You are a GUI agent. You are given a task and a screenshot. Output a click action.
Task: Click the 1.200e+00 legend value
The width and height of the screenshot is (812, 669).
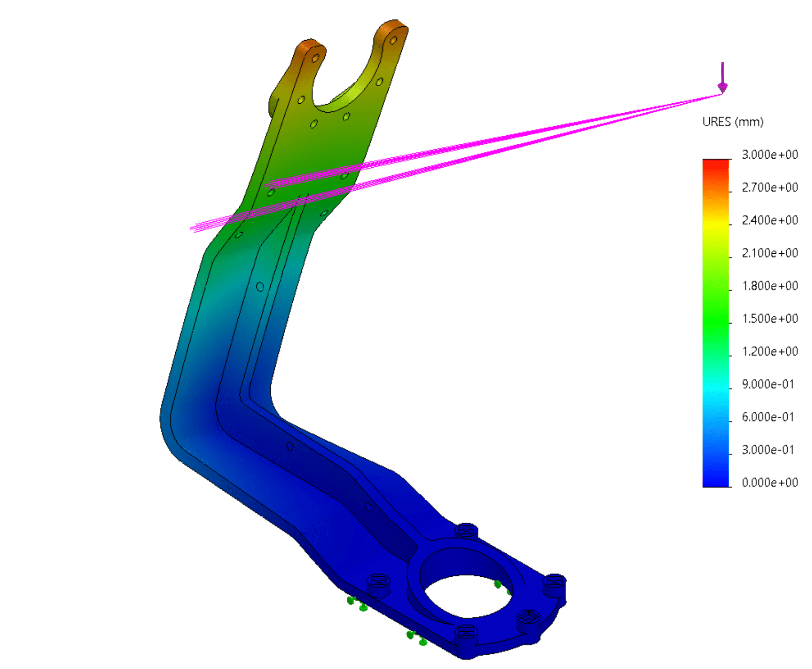click(769, 351)
